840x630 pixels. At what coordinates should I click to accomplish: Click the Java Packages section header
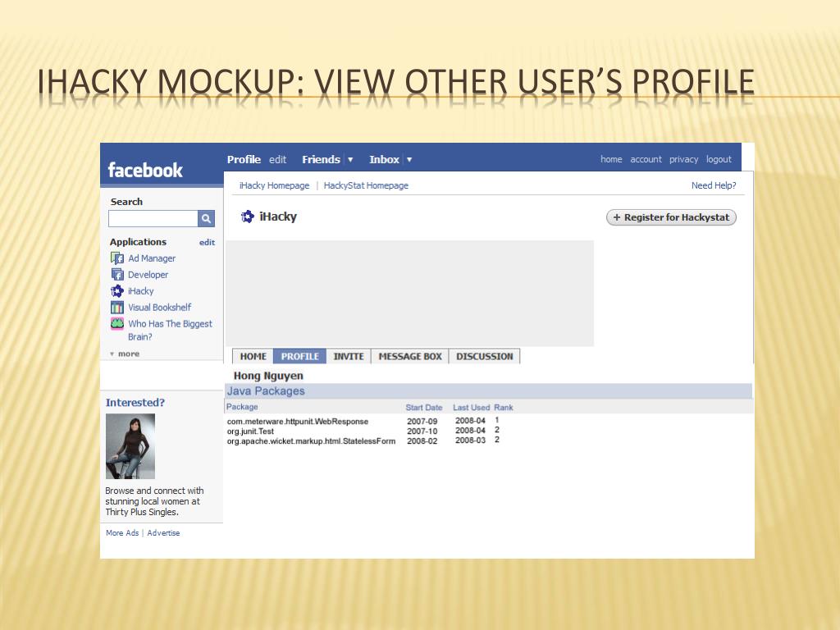tap(488, 391)
